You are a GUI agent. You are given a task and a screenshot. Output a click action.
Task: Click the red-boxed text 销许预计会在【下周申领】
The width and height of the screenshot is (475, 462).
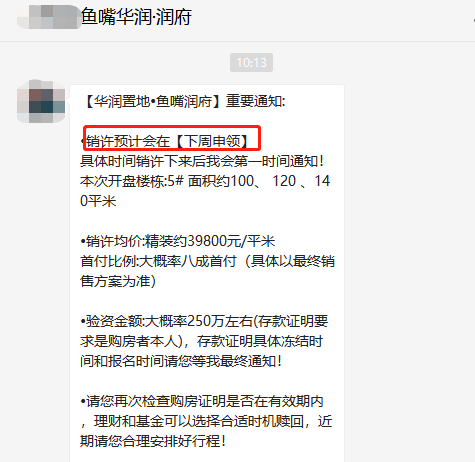click(166, 141)
